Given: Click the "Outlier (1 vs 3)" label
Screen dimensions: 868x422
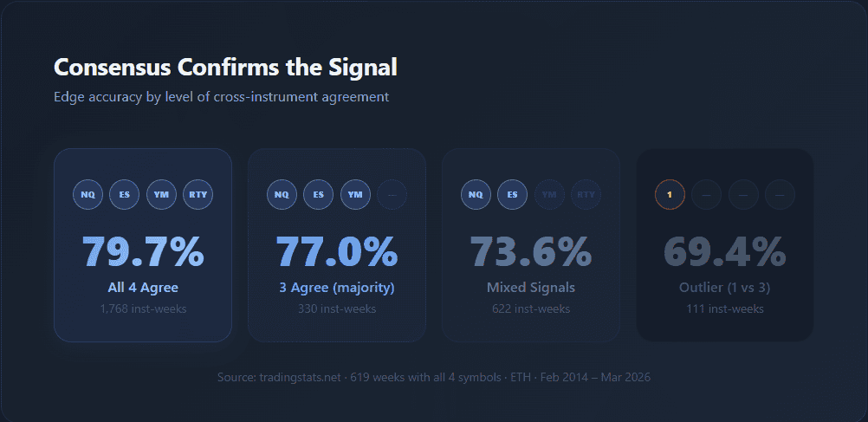Looking at the screenshot, I should click(x=725, y=288).
